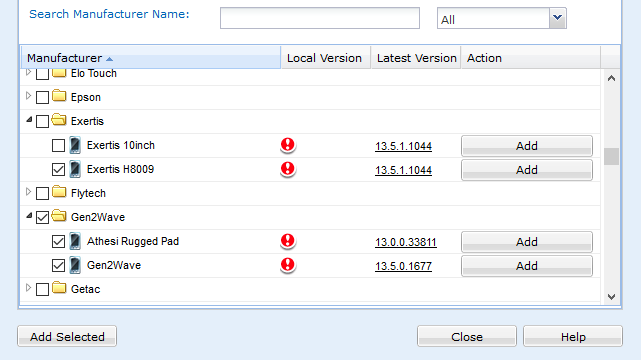This screenshot has width=641, height=360.
Task: Check the Flytech folder checkbox
Action: (43, 193)
